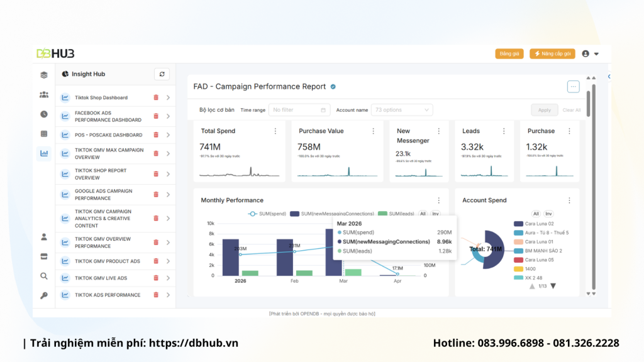Expand Facebook Ads Performance Dashboard chevron
This screenshot has width=644, height=362.
168,116
